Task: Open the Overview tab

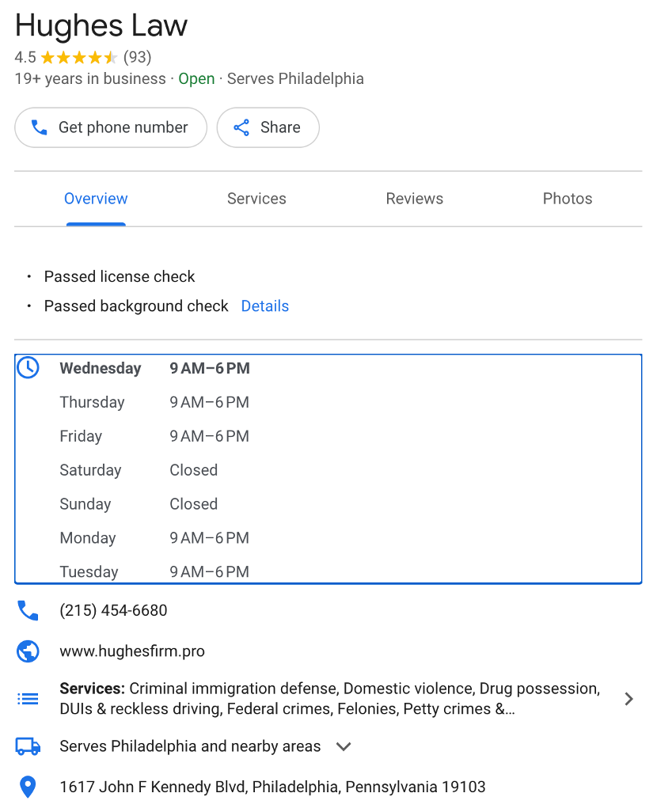Action: (96, 199)
